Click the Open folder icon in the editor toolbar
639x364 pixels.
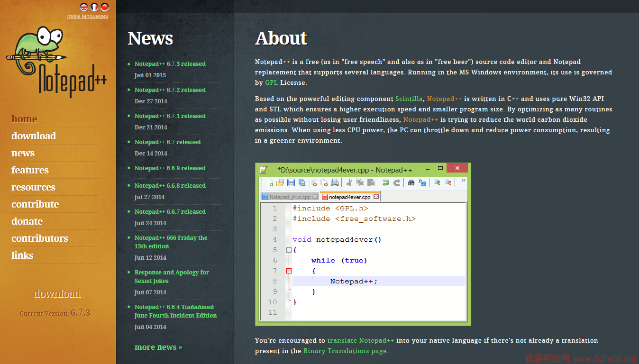[x=280, y=183]
